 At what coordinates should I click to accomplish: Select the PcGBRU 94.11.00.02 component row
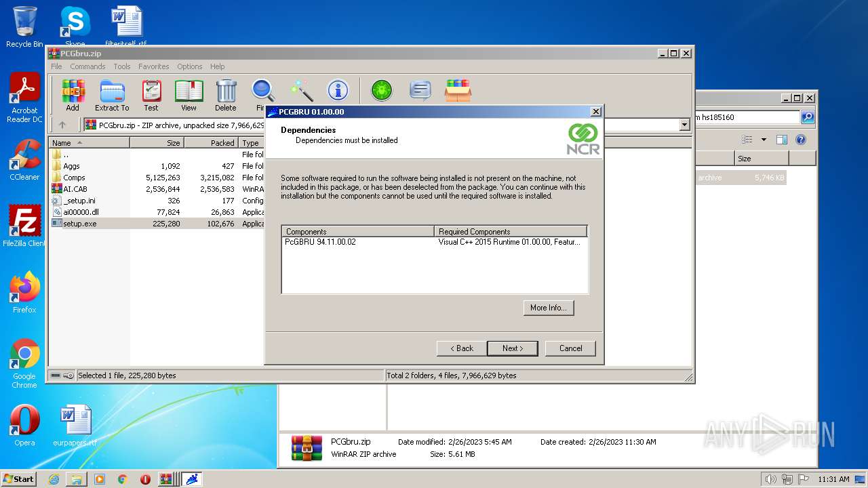point(434,242)
